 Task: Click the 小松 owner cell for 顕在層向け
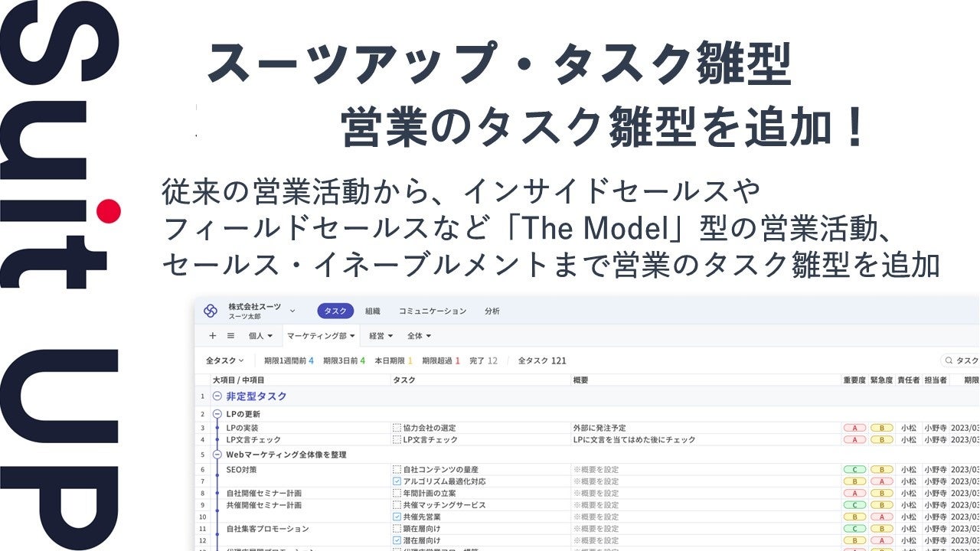[x=908, y=529]
